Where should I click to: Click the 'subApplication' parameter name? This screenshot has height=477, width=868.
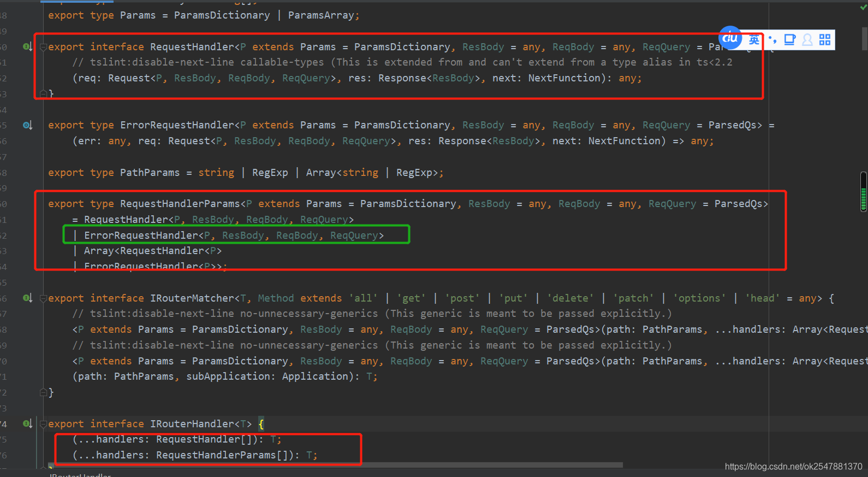click(x=228, y=376)
